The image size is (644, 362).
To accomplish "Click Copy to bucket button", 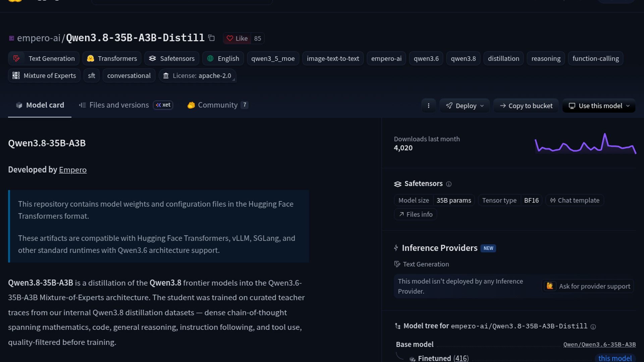I will pyautogui.click(x=526, y=106).
